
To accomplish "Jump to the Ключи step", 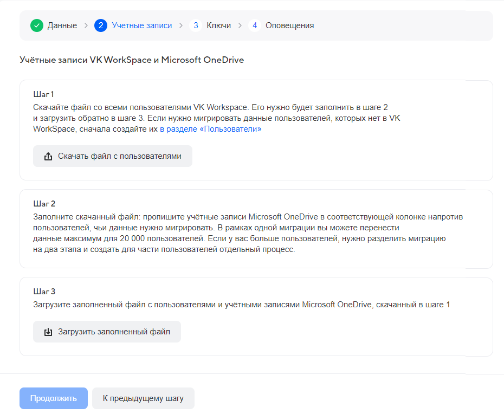I will (x=218, y=25).
